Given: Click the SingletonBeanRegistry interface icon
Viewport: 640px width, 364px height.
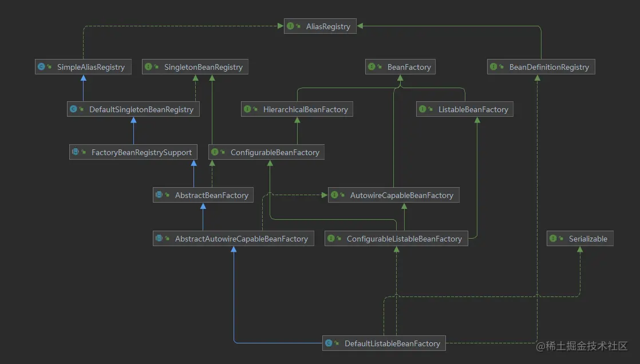Looking at the screenshot, I should click(x=148, y=66).
